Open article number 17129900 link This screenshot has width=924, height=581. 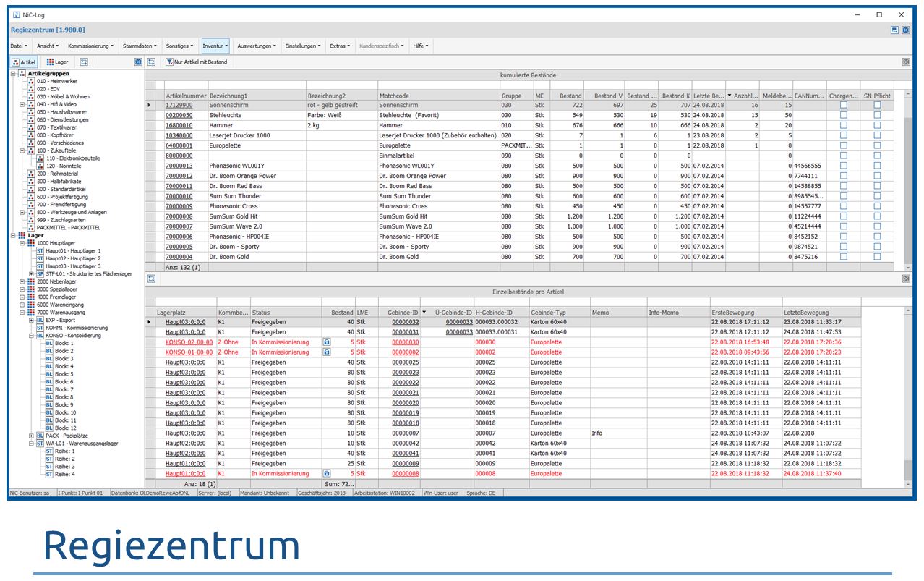tap(179, 105)
